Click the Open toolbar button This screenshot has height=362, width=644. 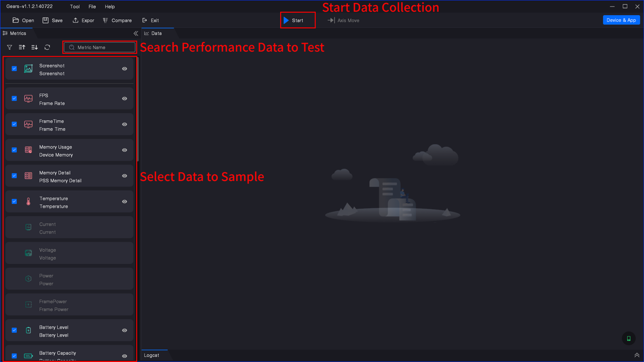(x=23, y=20)
